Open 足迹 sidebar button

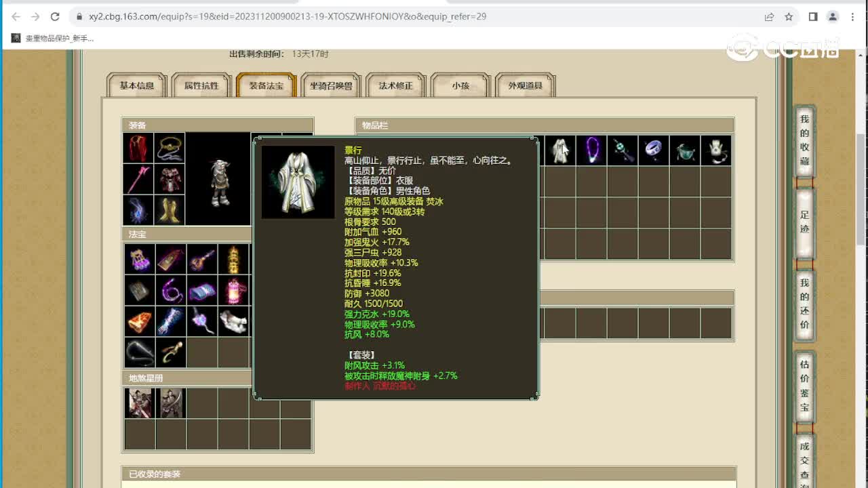click(804, 222)
